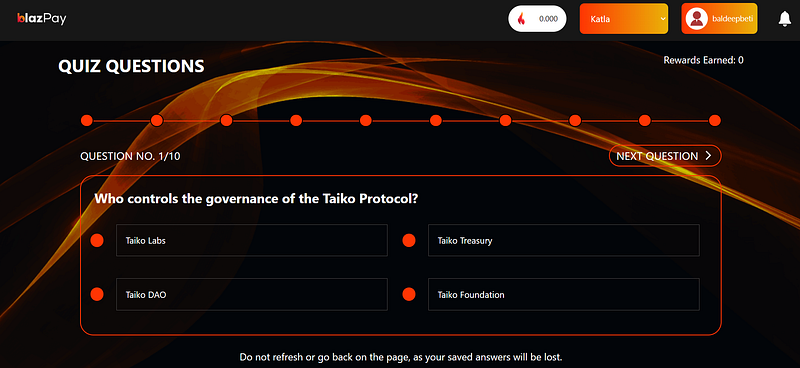Pick the Taiko Labs answer box
Viewport: 800px width, 368px height.
(252, 240)
